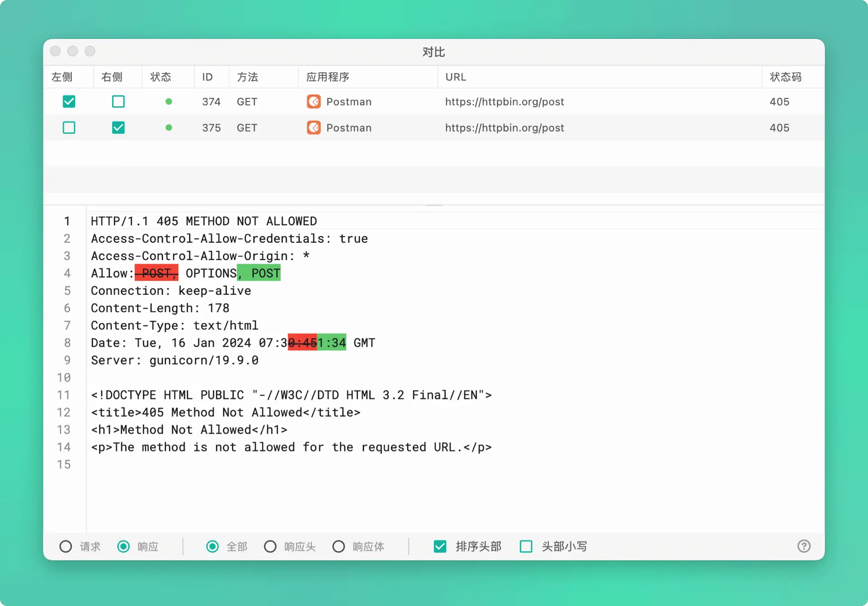Click line number 10 in gutter
This screenshot has width=868, height=606.
pyautogui.click(x=64, y=378)
